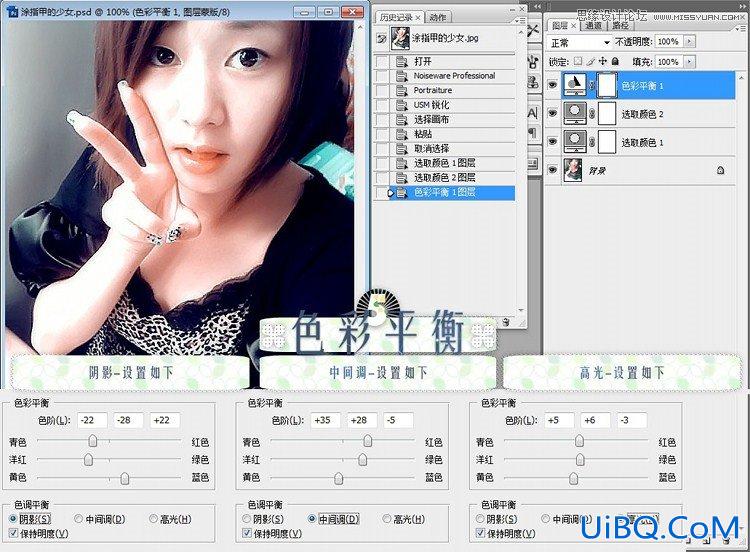Select 高光 radio in the midtones panel
Viewport: 750px width, 552px height.
coord(386,519)
